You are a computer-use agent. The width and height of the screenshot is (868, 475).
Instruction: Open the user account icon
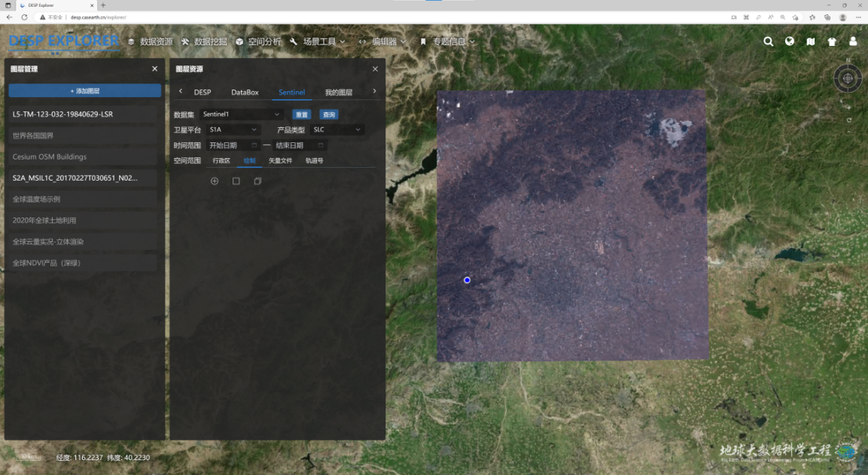[x=853, y=42]
